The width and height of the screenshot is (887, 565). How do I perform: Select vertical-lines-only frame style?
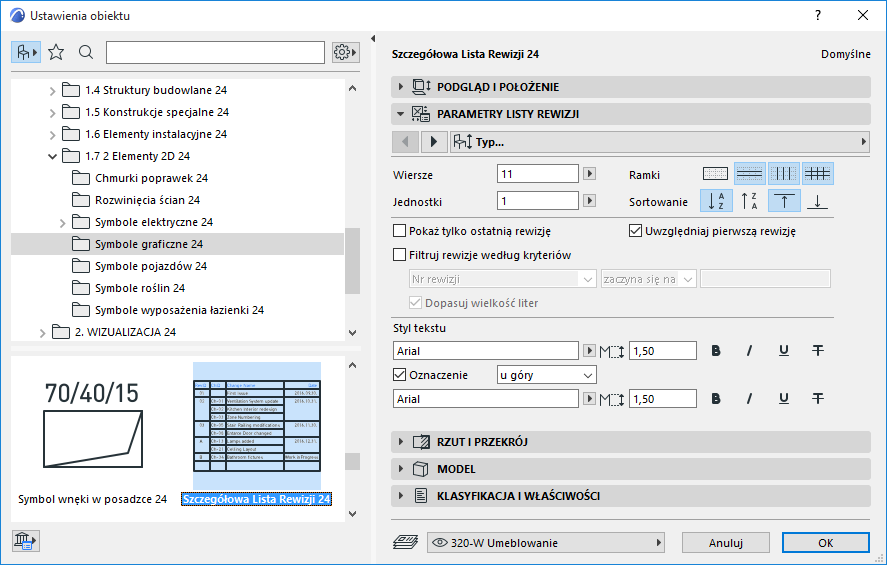783,173
